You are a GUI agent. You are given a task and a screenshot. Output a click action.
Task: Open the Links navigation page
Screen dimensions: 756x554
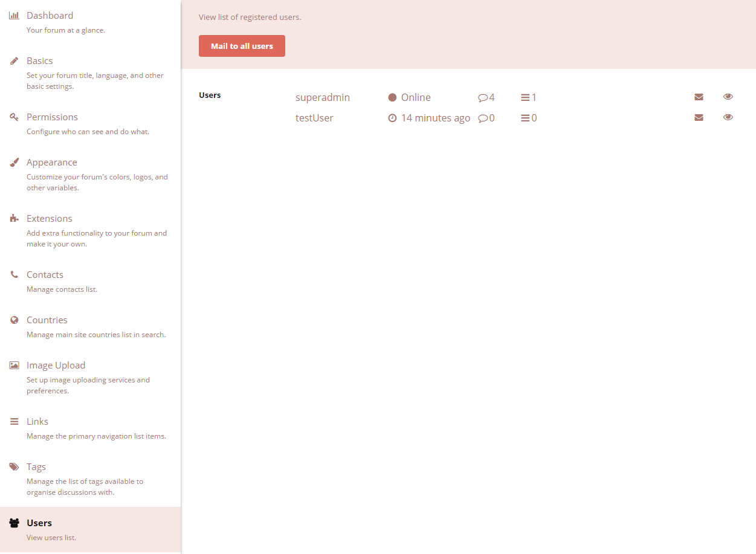[x=37, y=422]
